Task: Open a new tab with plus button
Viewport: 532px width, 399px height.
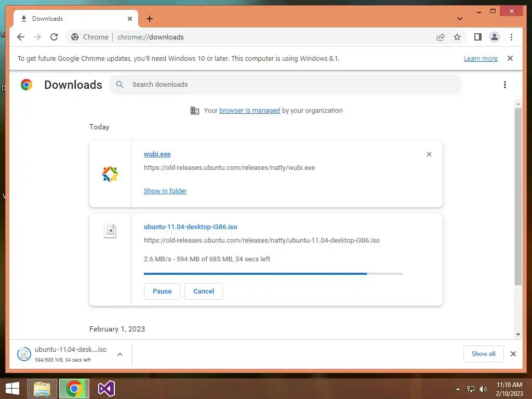Action: 150,19
